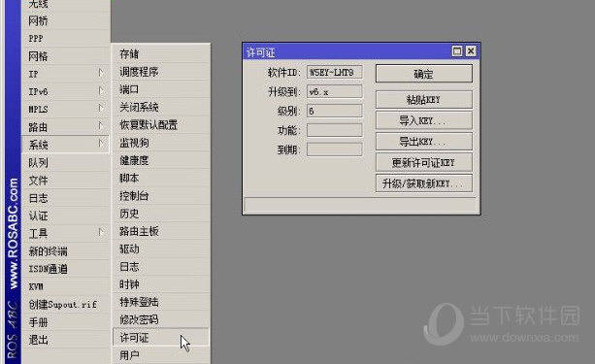
Task: Click the 粘贴KEY button
Action: (424, 100)
